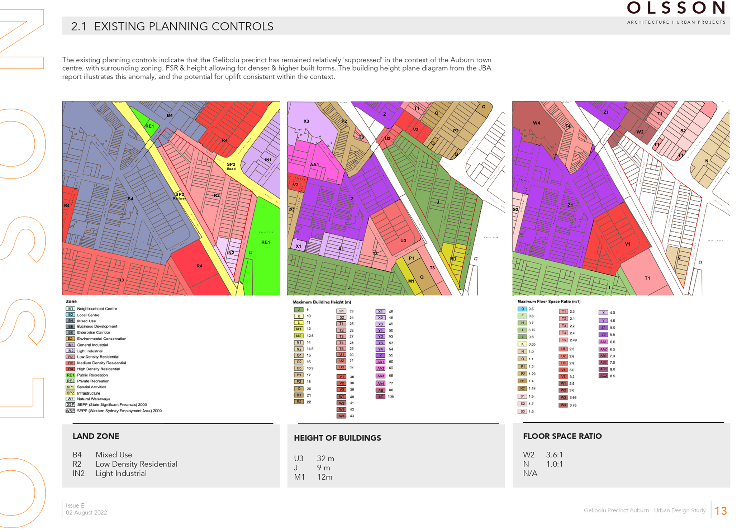Click the SP2 Infrastructure legend swatch
The width and height of the screenshot is (756, 532).
tap(70, 393)
